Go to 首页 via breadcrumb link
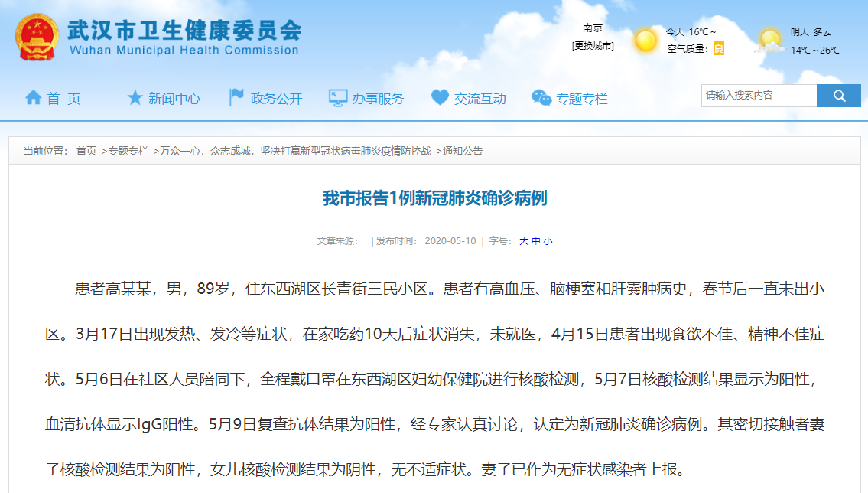This screenshot has width=868, height=493. [x=86, y=151]
